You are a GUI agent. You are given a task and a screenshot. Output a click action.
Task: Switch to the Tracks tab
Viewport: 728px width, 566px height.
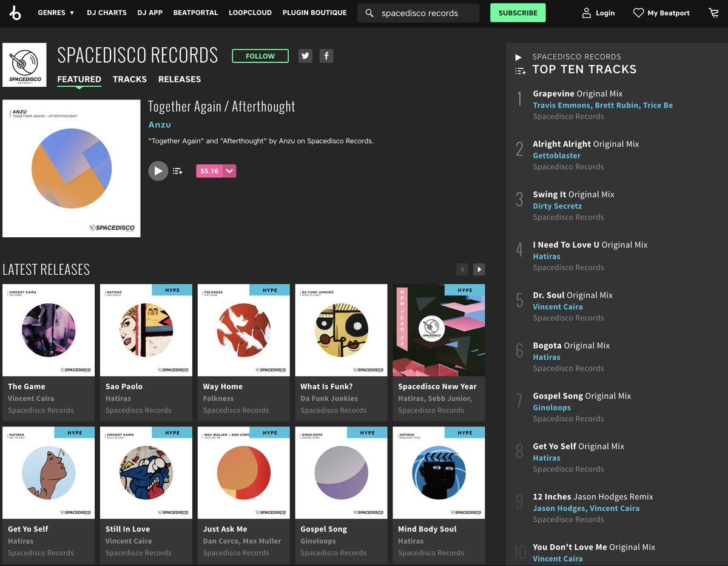130,79
